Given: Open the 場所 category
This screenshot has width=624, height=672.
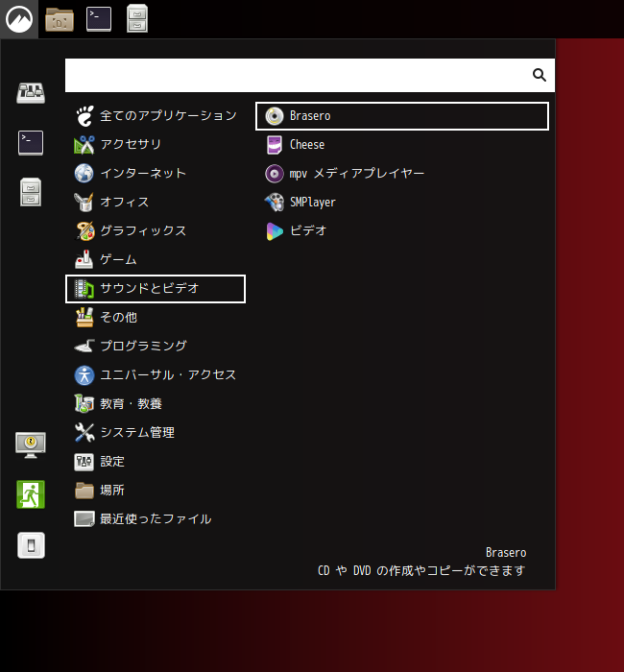Looking at the screenshot, I should tap(156, 491).
